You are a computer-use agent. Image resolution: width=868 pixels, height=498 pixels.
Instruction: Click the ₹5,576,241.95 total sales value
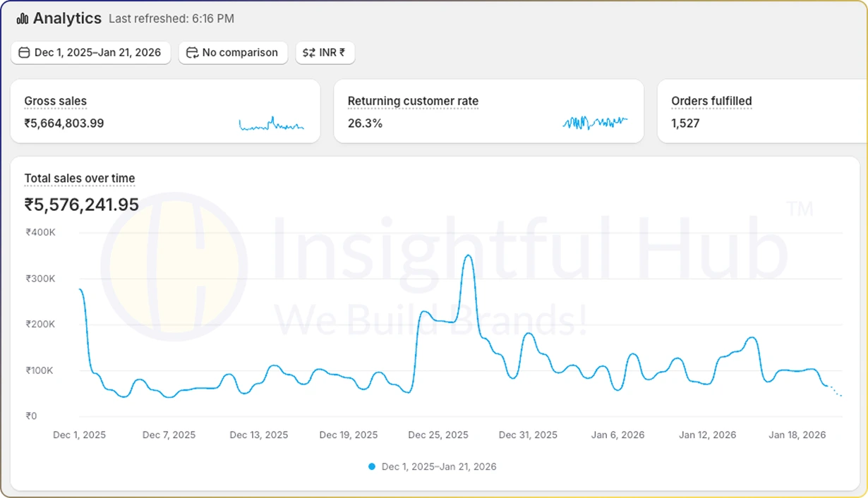(81, 205)
